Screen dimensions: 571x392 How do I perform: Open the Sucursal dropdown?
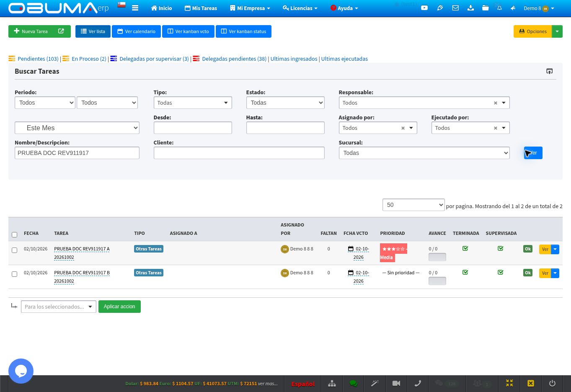point(424,153)
